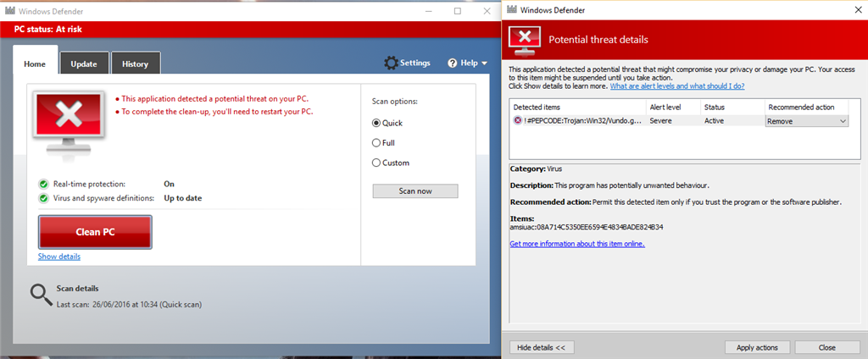Click the Help question mark icon
868x359 pixels.
[x=453, y=63]
